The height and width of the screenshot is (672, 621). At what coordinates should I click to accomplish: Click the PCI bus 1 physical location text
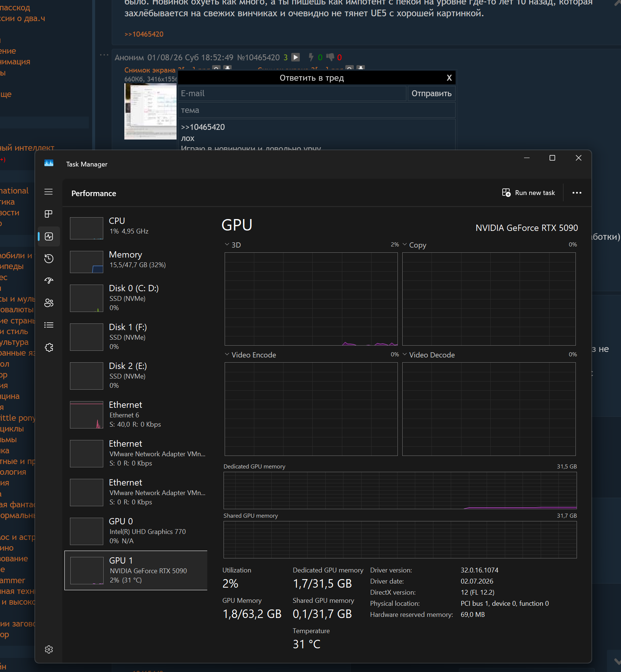(505, 604)
